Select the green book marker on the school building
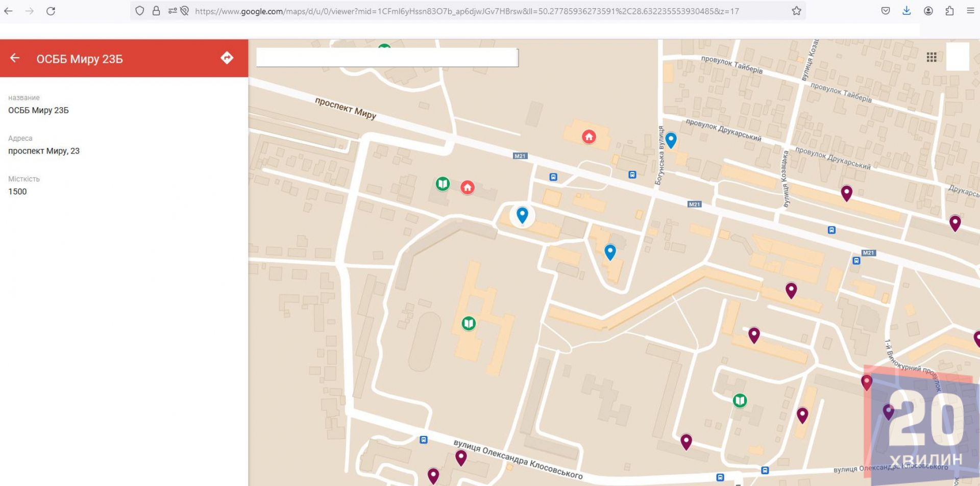This screenshot has width=980, height=486. (x=469, y=323)
